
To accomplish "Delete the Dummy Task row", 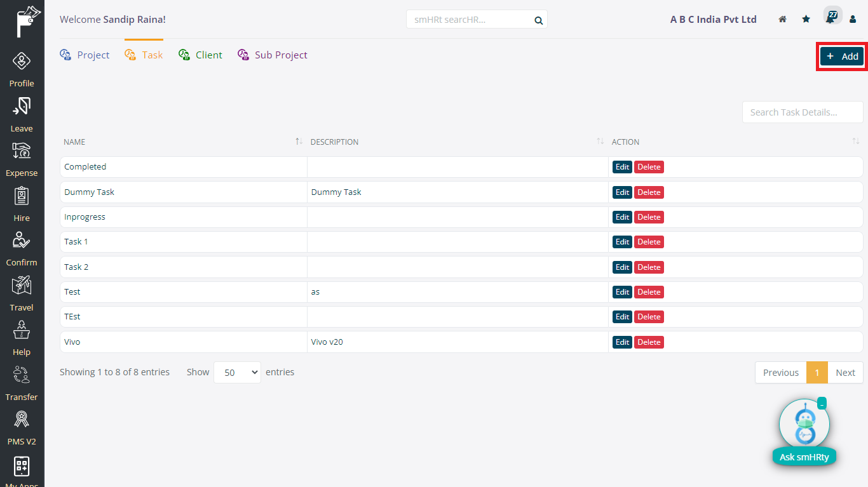I will (649, 192).
